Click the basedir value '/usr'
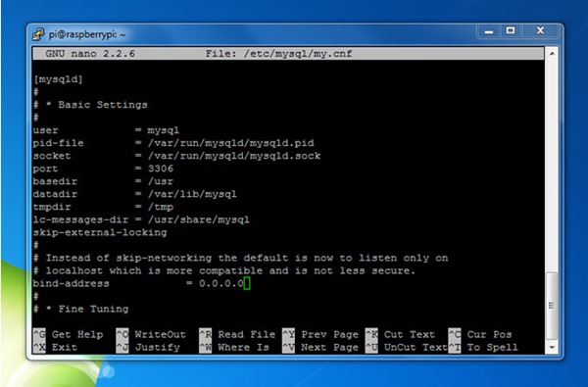The width and height of the screenshot is (588, 387). (161, 182)
